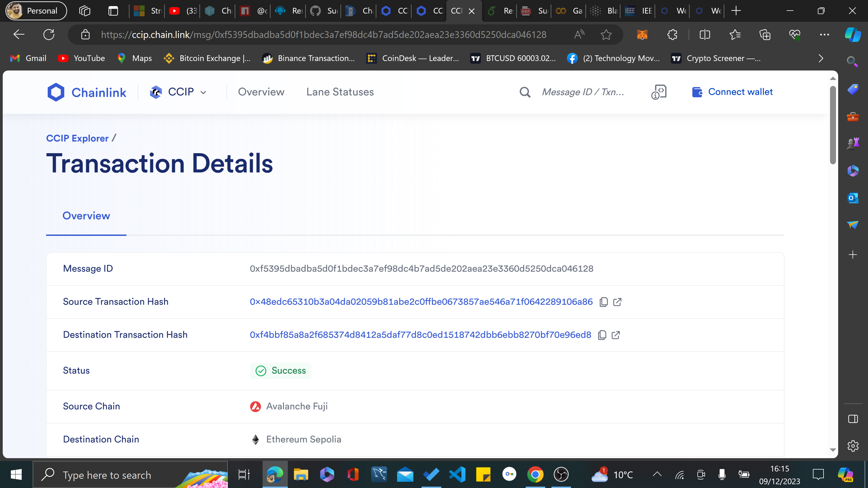Open the MetaMask fox extension
The image size is (868, 488).
click(642, 35)
